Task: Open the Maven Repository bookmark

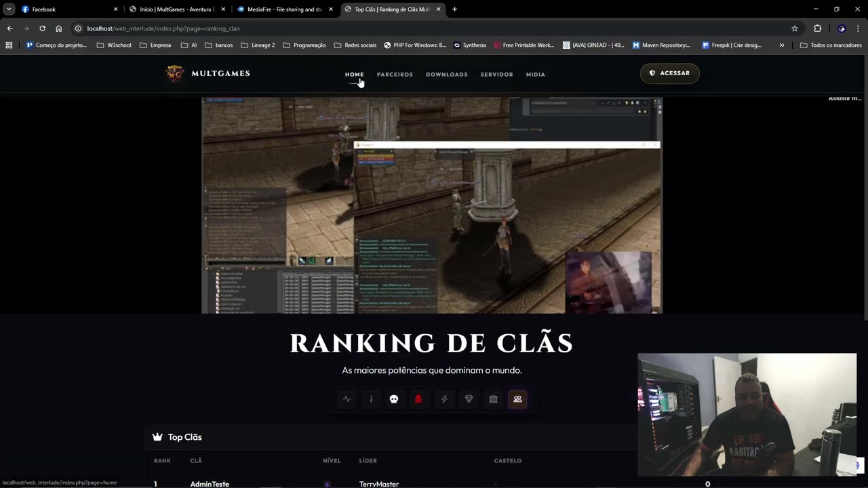Action: tap(661, 45)
